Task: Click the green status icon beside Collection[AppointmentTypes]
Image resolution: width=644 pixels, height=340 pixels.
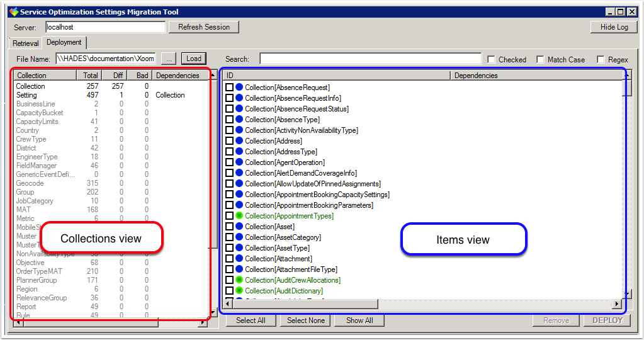Action: tap(239, 216)
